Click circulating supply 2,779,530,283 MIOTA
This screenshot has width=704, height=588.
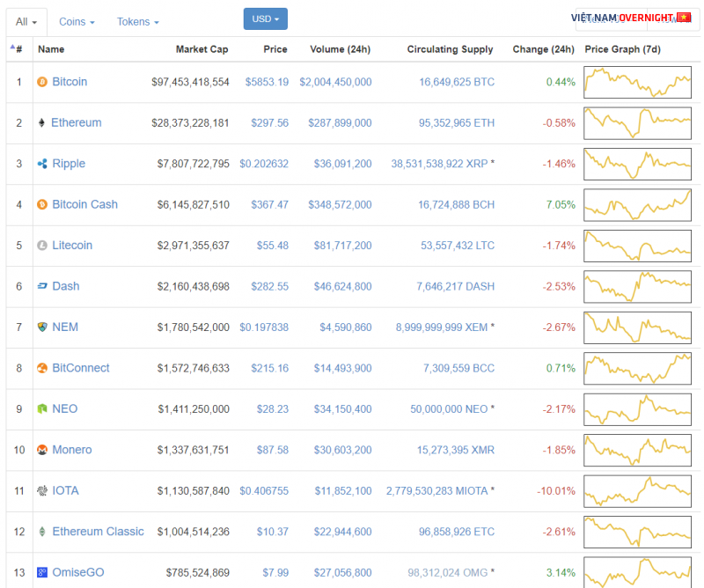tap(436, 491)
